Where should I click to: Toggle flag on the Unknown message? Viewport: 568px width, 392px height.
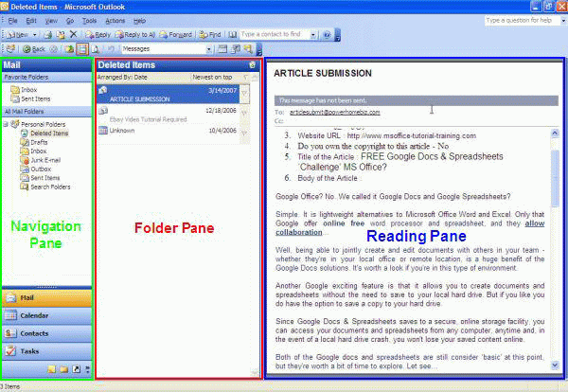(x=245, y=133)
